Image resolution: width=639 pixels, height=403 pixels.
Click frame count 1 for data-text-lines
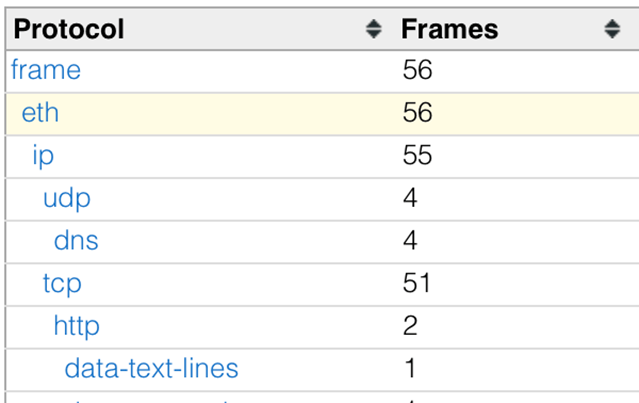tap(410, 368)
